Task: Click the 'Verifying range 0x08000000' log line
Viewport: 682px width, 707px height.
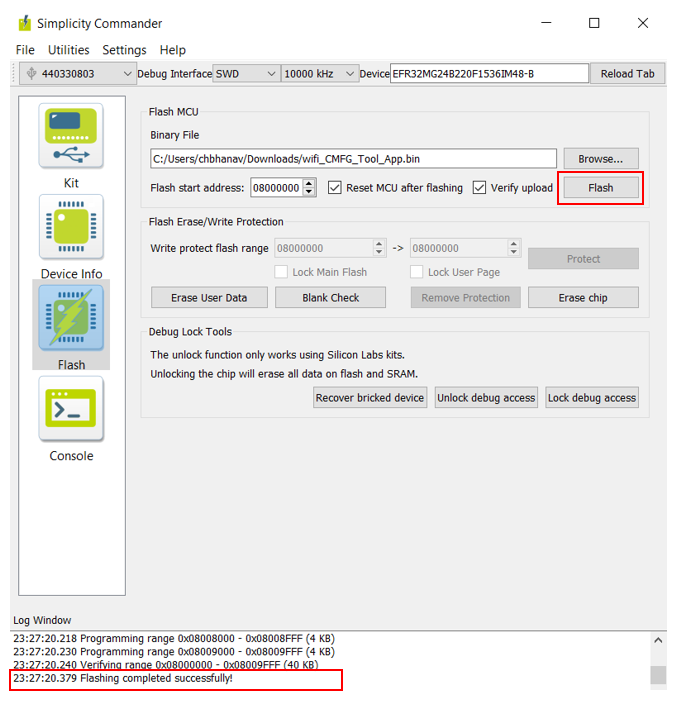Action: pos(165,665)
